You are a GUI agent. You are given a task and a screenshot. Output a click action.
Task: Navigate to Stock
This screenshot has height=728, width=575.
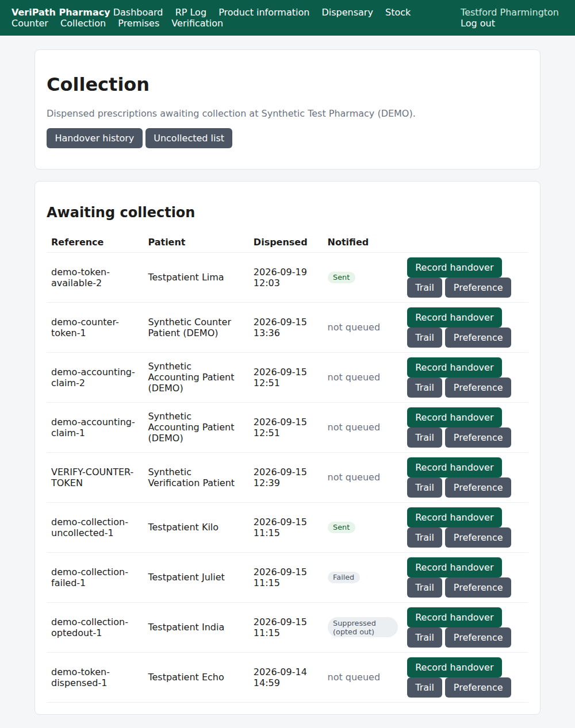pos(398,12)
